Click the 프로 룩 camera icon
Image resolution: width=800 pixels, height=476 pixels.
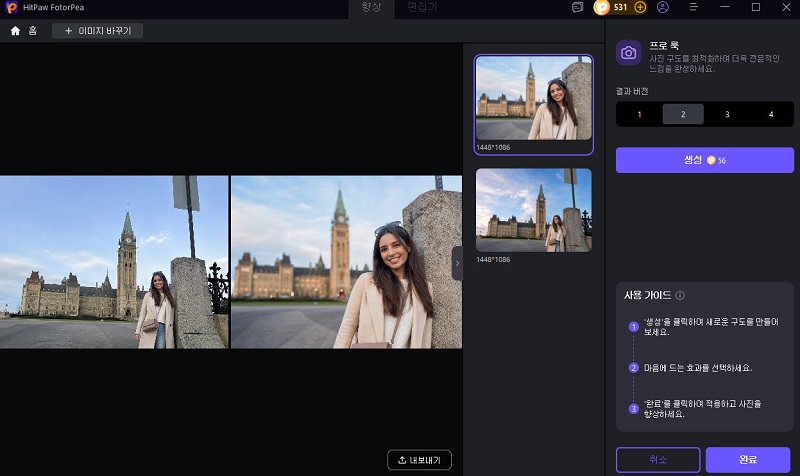click(x=629, y=53)
